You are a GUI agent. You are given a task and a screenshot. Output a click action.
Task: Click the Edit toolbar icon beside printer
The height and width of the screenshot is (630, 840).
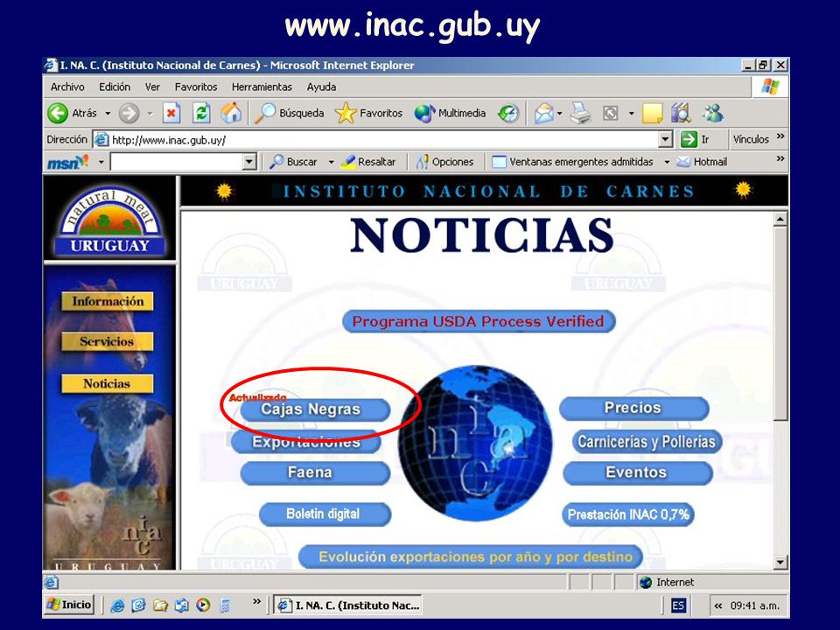pos(611,113)
